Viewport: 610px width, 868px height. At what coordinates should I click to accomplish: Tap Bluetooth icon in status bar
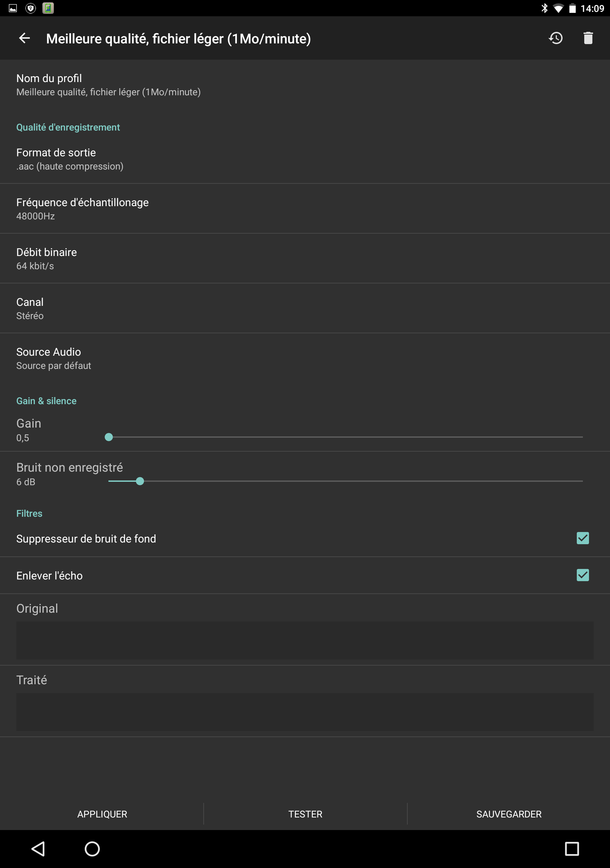(x=544, y=8)
